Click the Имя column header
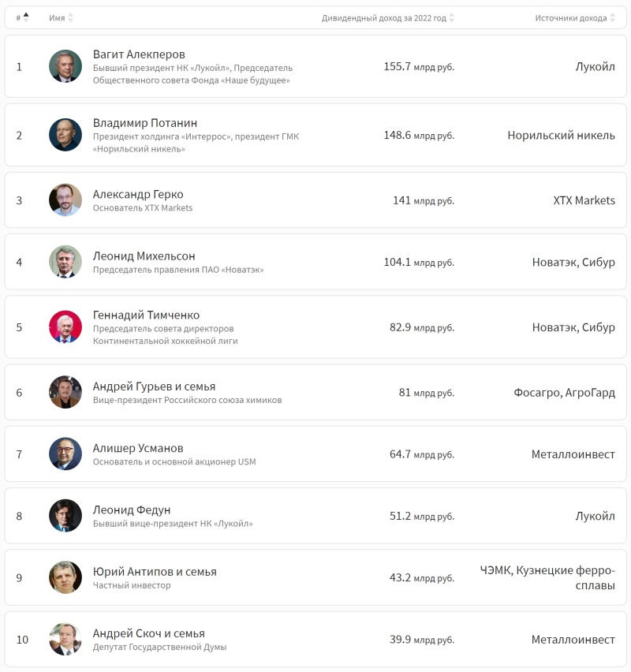Viewport: 631px width, 672px height. tap(57, 17)
